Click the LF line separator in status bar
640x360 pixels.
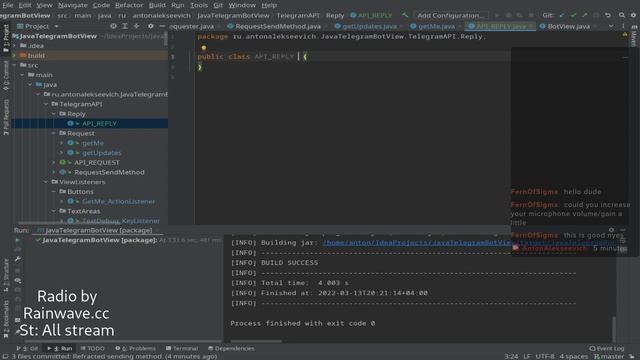tap(527, 356)
